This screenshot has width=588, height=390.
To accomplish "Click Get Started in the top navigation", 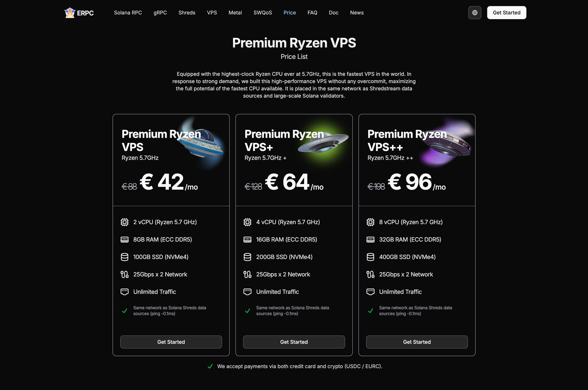I will (x=507, y=12).
